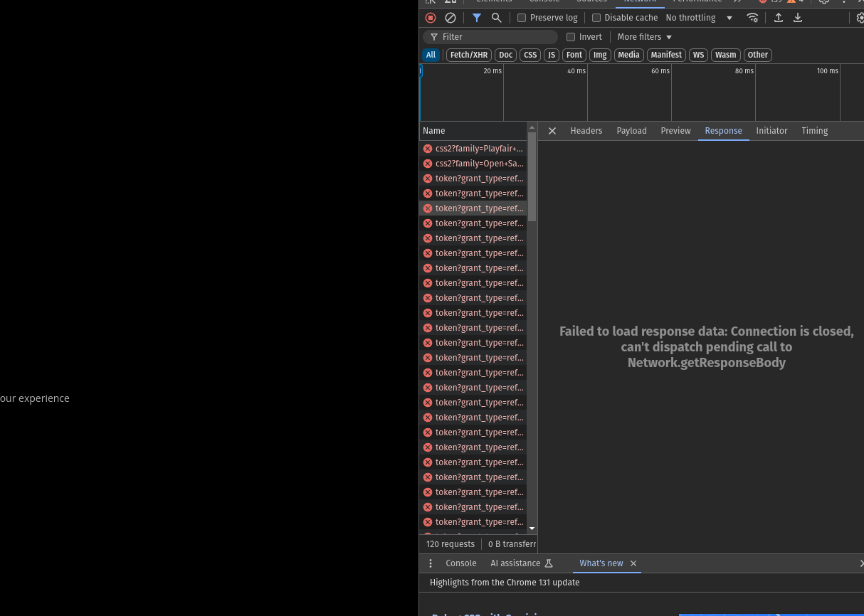Filter requests by WS type
This screenshot has height=616, width=864.
[x=698, y=55]
